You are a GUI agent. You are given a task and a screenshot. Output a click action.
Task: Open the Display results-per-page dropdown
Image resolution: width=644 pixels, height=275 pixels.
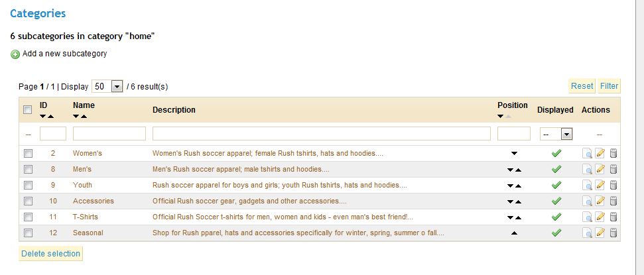[117, 86]
